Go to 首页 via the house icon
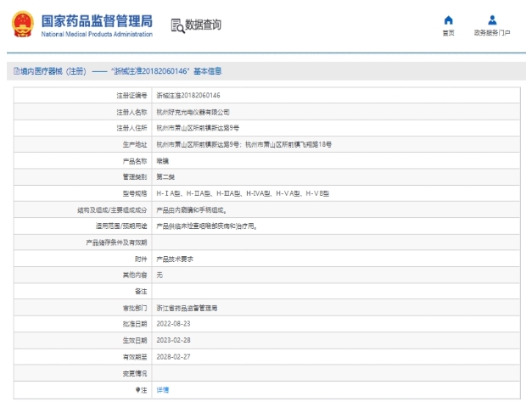 coord(448,20)
